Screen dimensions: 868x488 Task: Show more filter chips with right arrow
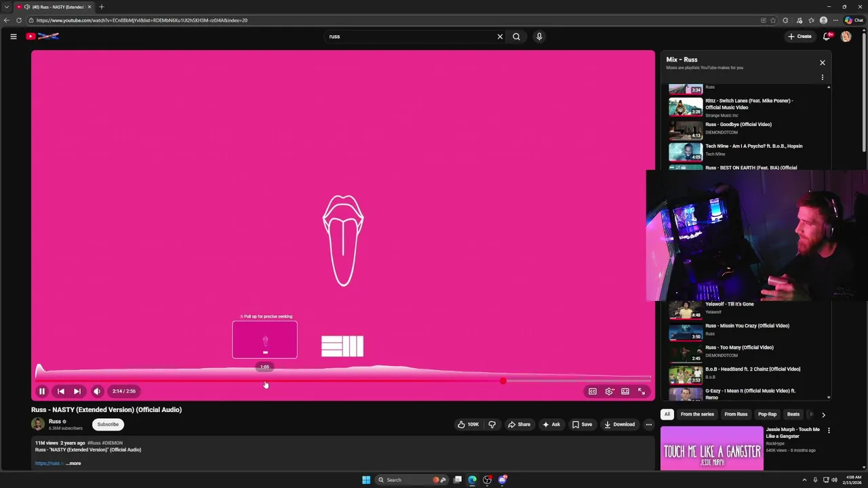823,415
